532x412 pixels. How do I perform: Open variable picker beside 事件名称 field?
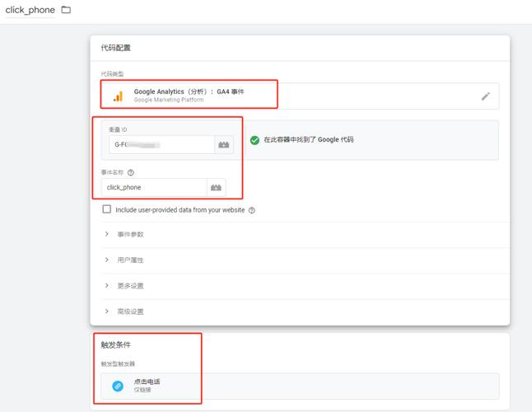[x=216, y=188]
